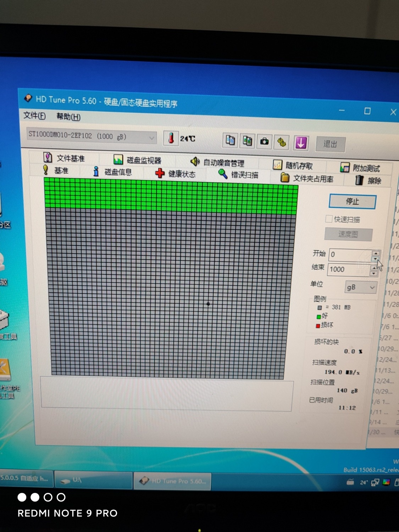Click the 11:12 elapsed time value
Viewport: 399px width, 532px height.
click(x=347, y=408)
